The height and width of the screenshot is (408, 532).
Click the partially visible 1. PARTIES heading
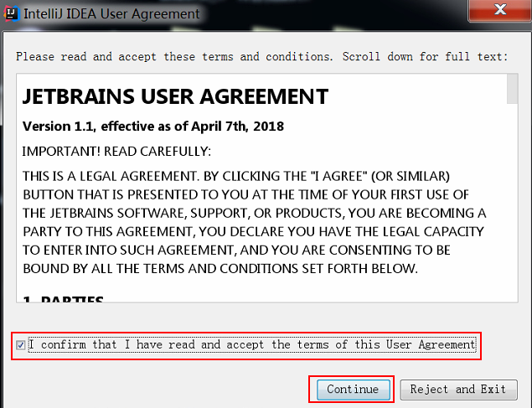point(63,298)
